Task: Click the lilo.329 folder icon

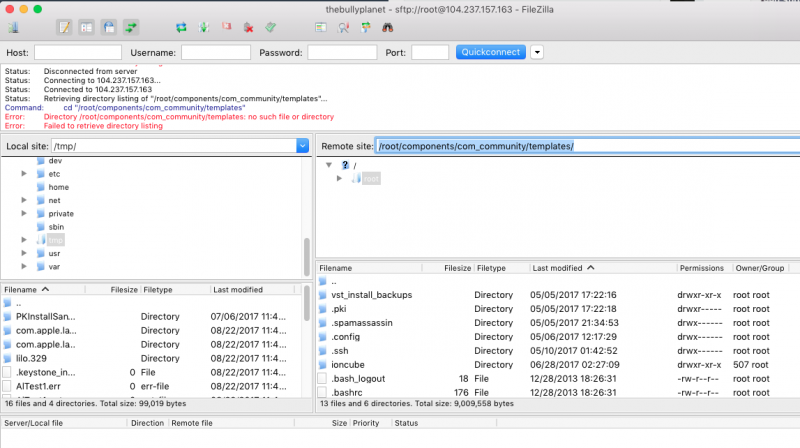Action: coord(7,359)
